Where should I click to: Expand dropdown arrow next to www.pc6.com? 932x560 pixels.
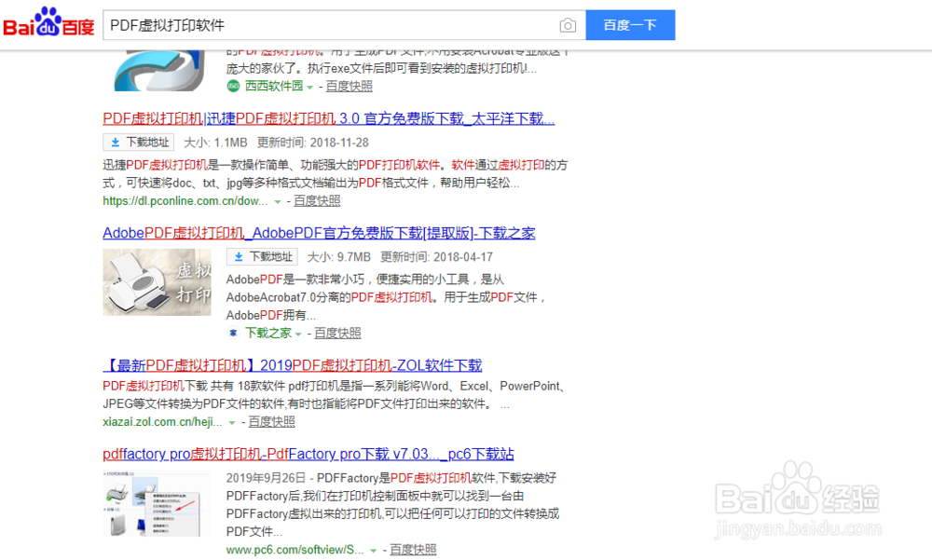click(374, 551)
